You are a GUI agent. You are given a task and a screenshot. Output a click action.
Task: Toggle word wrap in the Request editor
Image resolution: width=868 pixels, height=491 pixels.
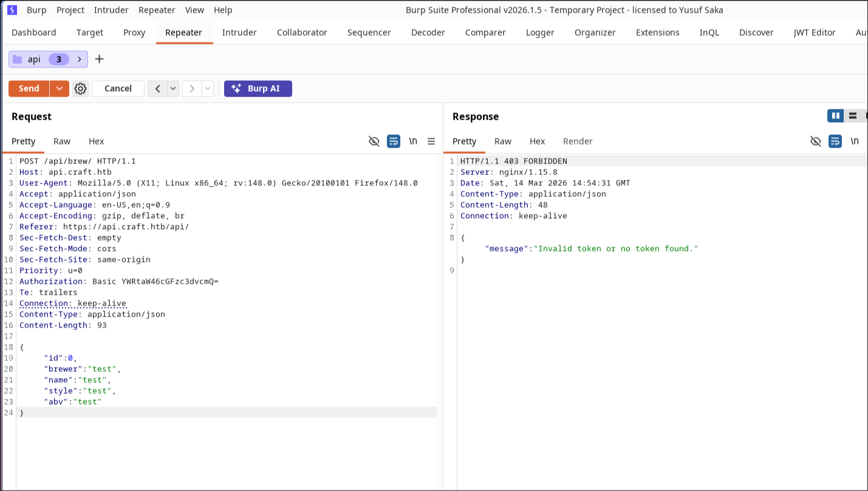point(394,141)
